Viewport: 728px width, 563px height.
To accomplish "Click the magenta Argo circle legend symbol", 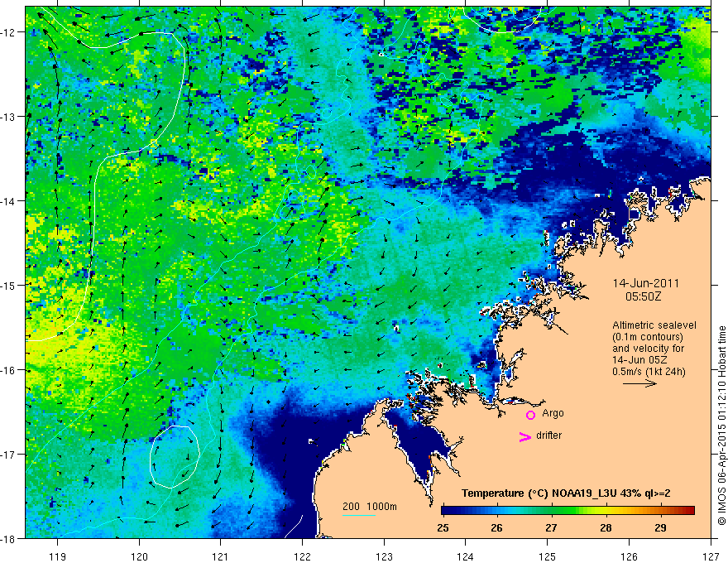I will coord(530,415).
